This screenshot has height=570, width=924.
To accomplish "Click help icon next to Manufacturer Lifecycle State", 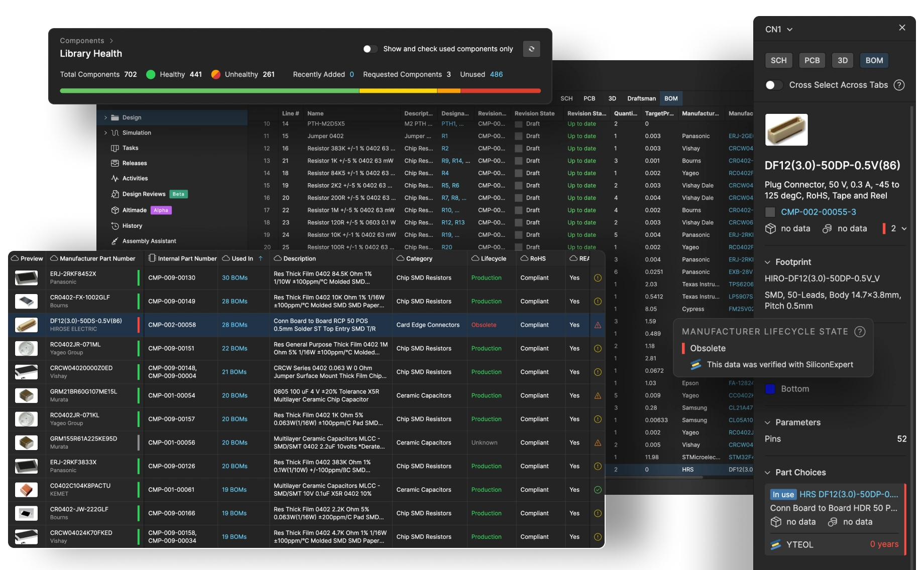I will click(860, 332).
